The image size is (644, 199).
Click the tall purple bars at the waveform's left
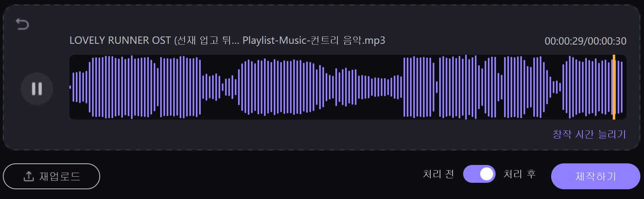tap(122, 87)
